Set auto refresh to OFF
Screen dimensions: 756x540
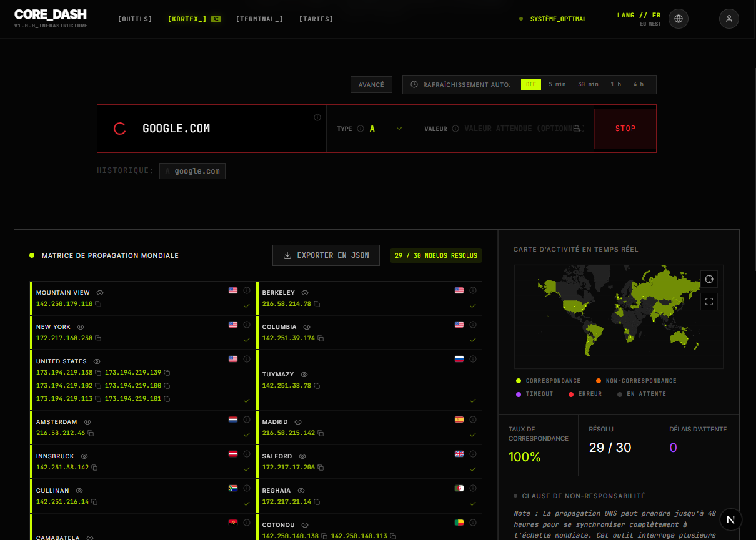point(531,84)
